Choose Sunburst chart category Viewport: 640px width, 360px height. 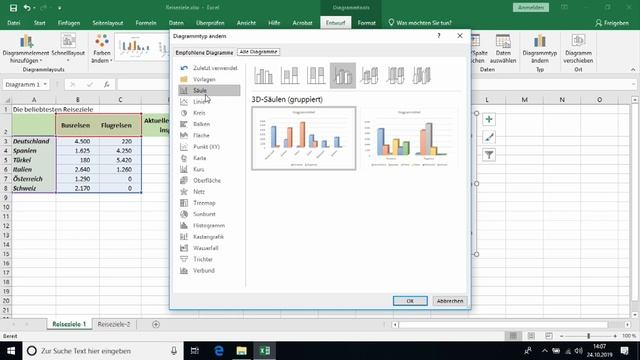[x=209, y=214]
